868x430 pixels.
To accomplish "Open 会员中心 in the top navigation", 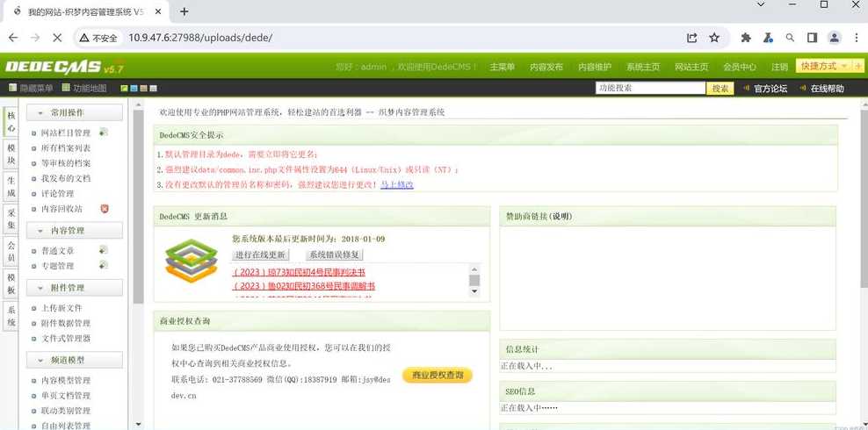I will click(740, 67).
